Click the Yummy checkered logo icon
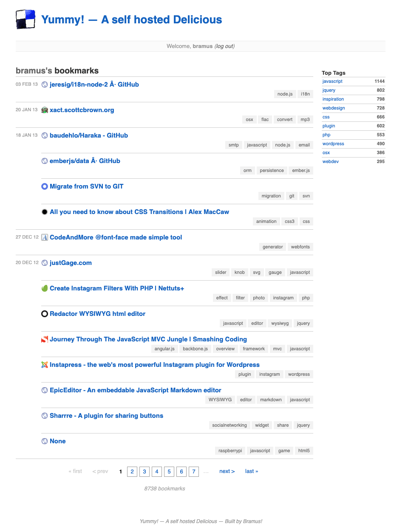The image size is (394, 532). 26,20
